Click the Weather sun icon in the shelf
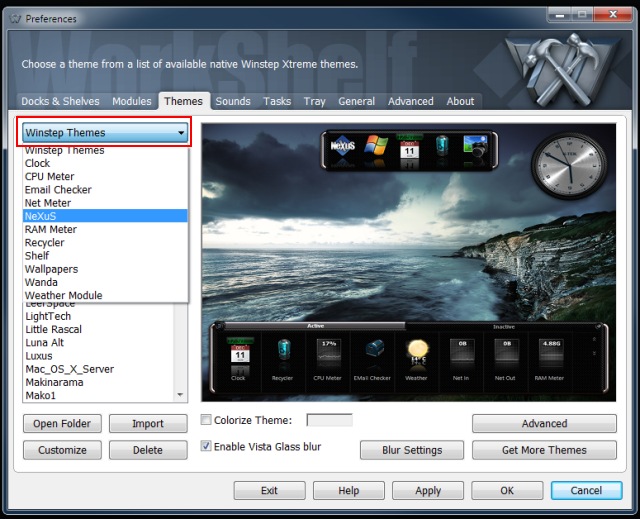640x519 pixels. [418, 353]
